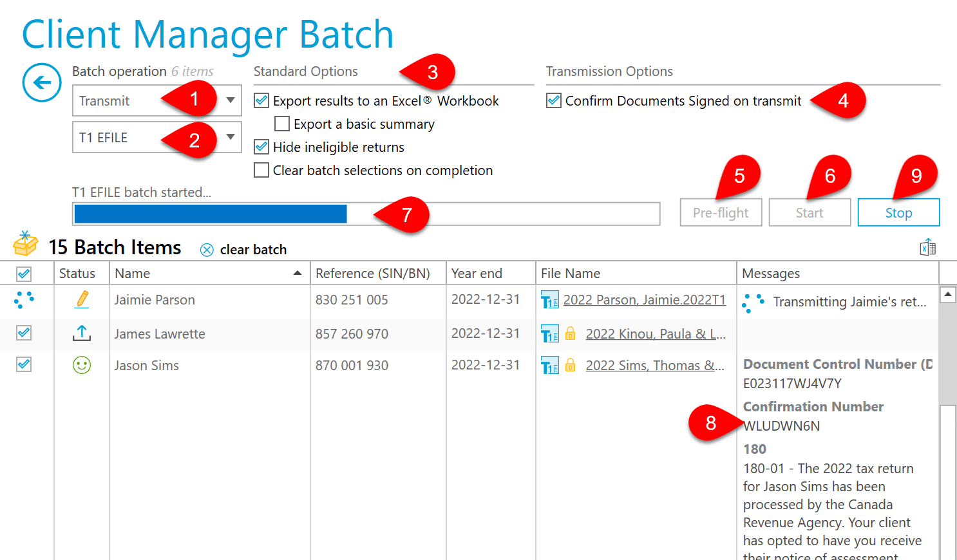Click the Messages column header
957x560 pixels.
point(837,273)
